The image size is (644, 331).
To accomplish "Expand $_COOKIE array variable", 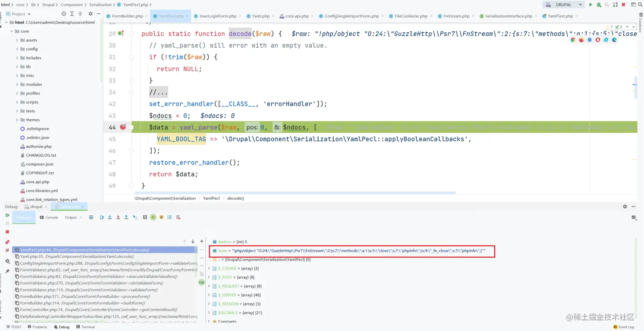I will click(x=209, y=268).
